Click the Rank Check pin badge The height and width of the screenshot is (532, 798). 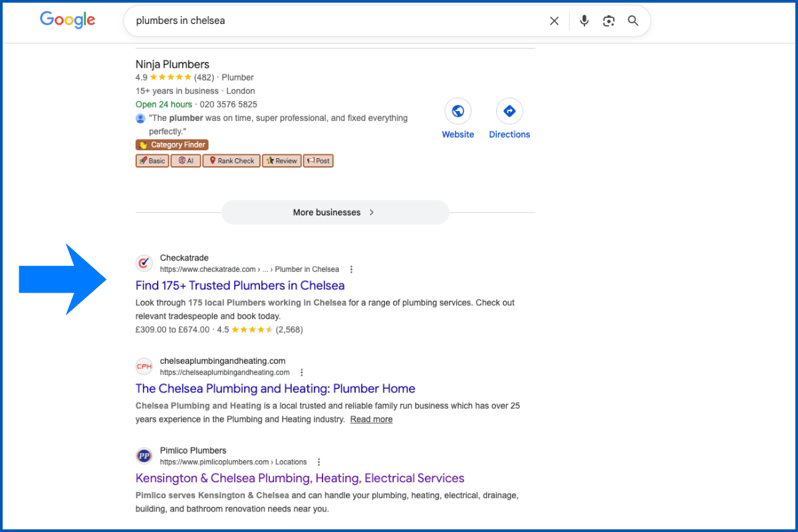[231, 160]
